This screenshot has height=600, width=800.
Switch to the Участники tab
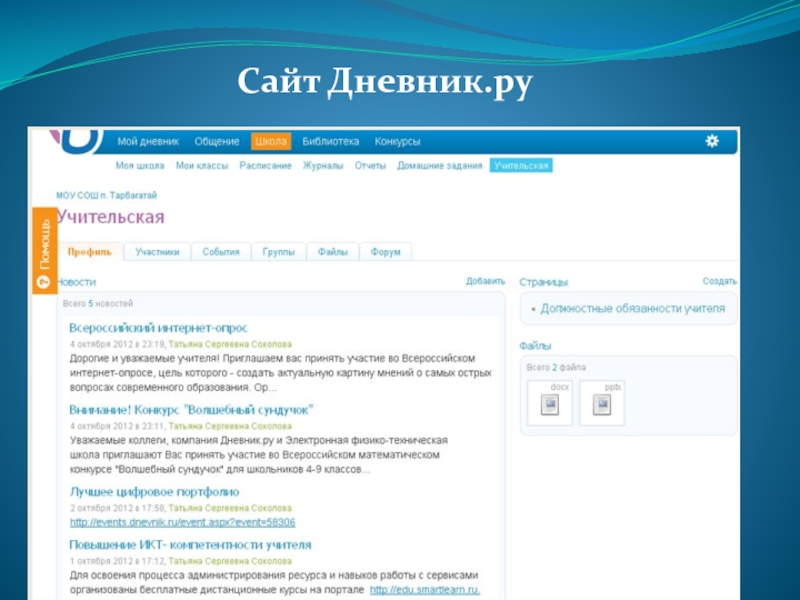pyautogui.click(x=157, y=252)
